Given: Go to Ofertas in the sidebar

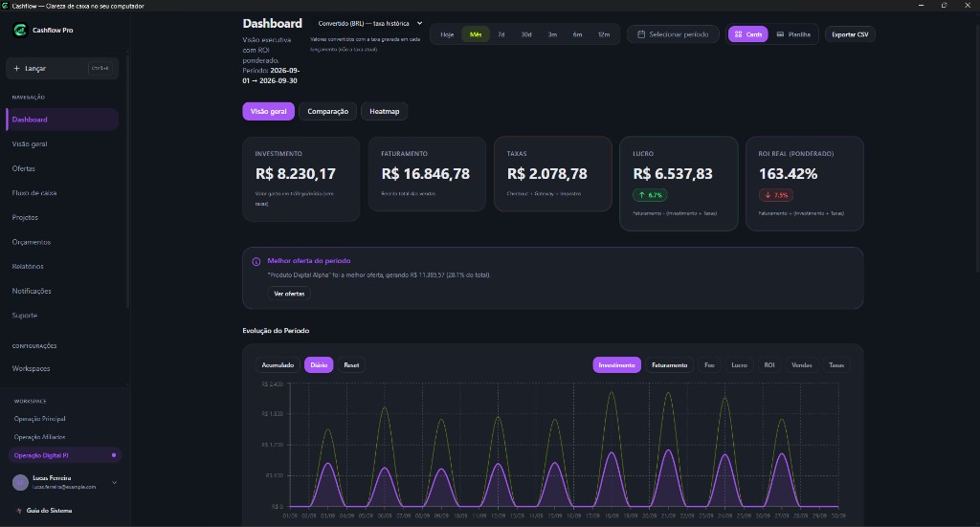Looking at the screenshot, I should click(x=62, y=168).
